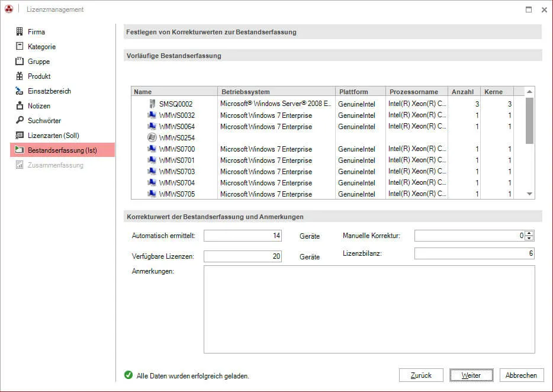Decrease Manuelle Korrektur with down arrow

pos(529,238)
